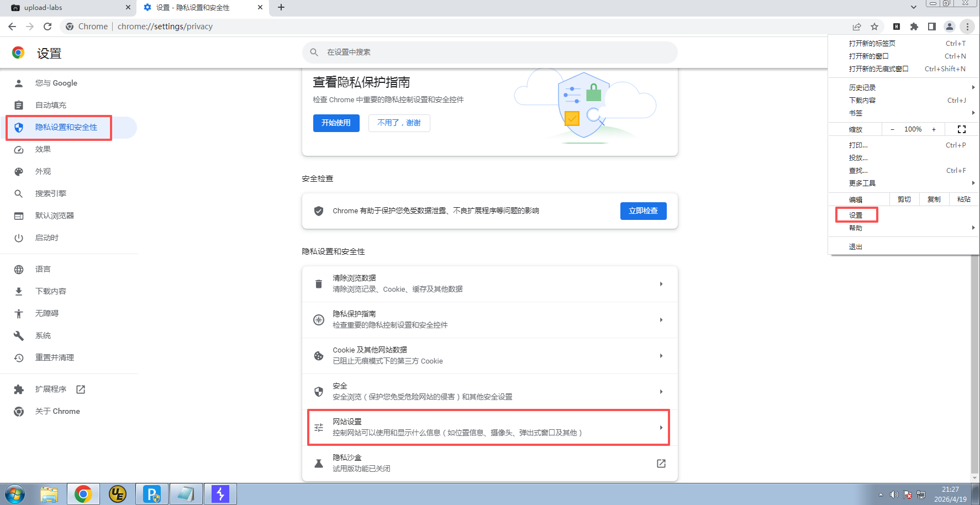Toggle the side panel icon in toolbar

coord(932,27)
